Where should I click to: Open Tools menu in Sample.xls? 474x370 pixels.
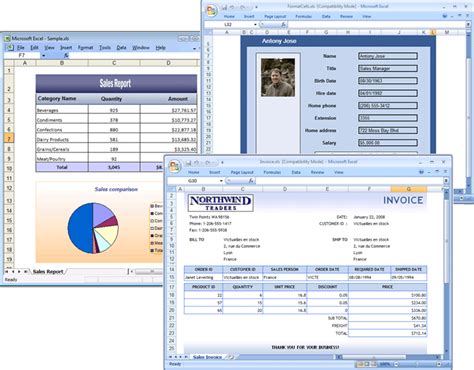tap(105, 48)
